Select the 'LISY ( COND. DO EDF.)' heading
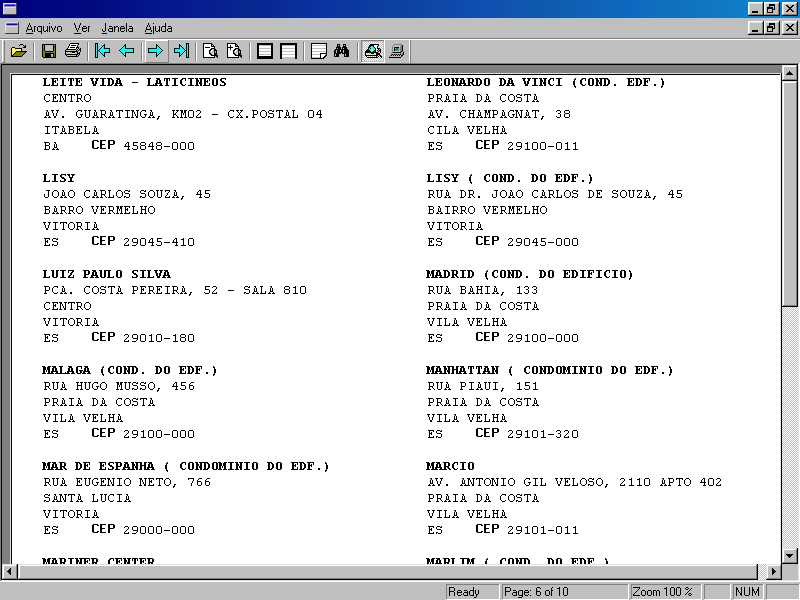 [x=510, y=178]
